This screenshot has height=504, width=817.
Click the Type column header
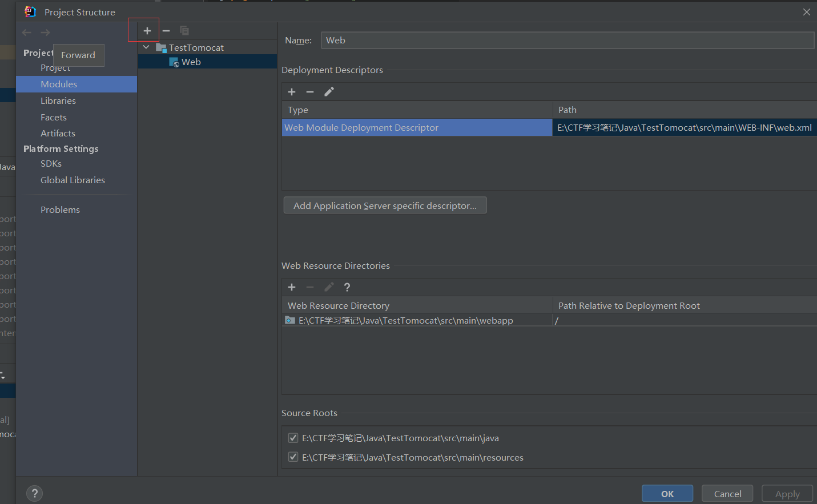(417, 110)
